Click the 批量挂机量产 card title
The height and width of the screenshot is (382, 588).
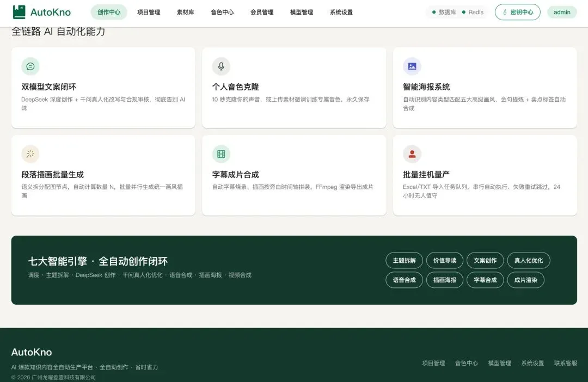pyautogui.click(x=426, y=174)
